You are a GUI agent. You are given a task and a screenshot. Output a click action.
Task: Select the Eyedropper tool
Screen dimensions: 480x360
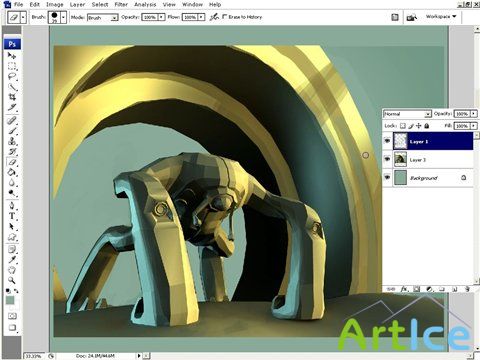(x=12, y=259)
